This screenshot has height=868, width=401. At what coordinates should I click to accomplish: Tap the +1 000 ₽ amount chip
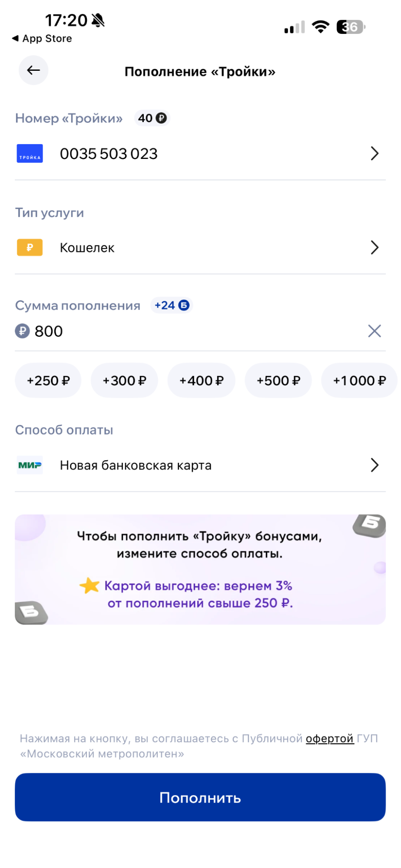tap(359, 381)
